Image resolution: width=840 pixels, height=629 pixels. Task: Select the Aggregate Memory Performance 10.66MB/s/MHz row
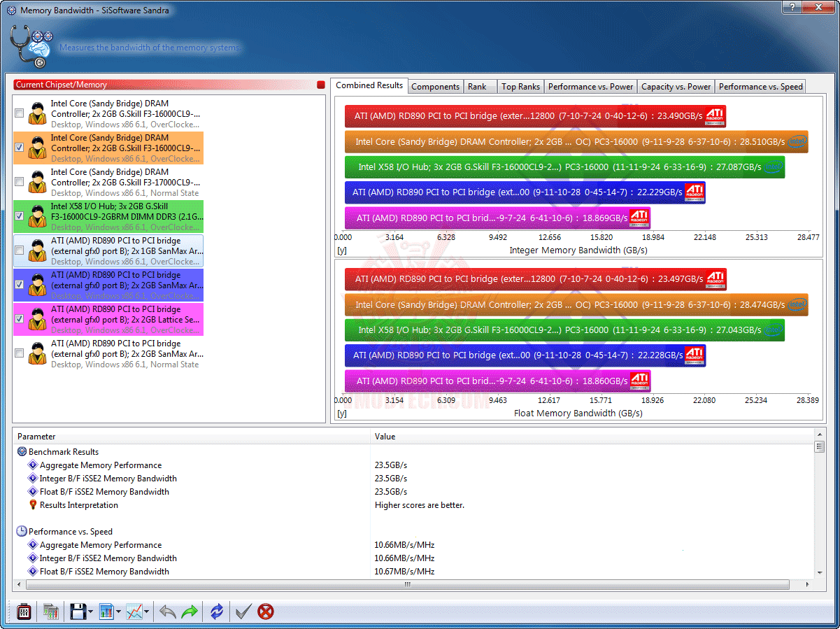click(x=413, y=545)
